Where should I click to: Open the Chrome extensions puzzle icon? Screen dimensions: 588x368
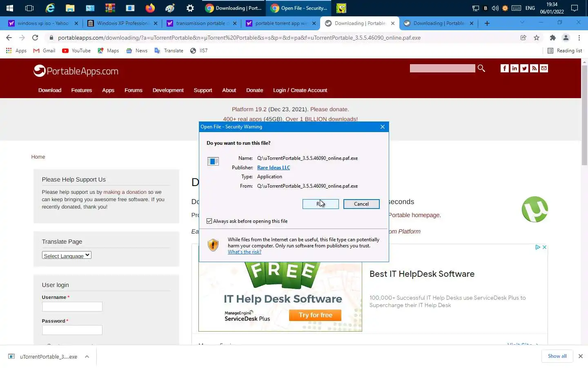[552, 38]
